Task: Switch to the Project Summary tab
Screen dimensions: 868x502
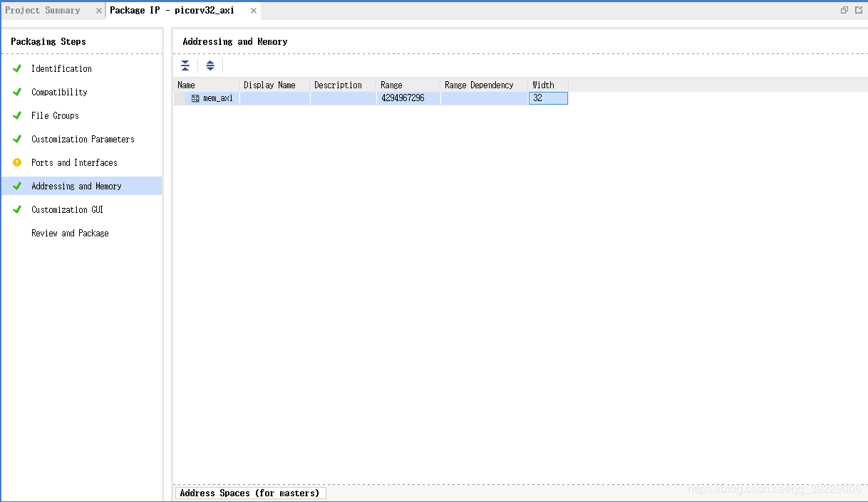Action: (43, 11)
